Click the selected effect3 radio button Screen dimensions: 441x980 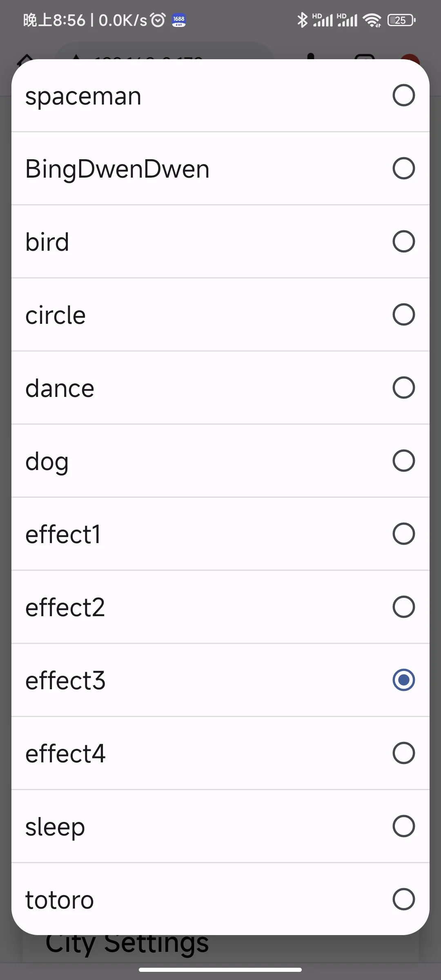tap(403, 680)
